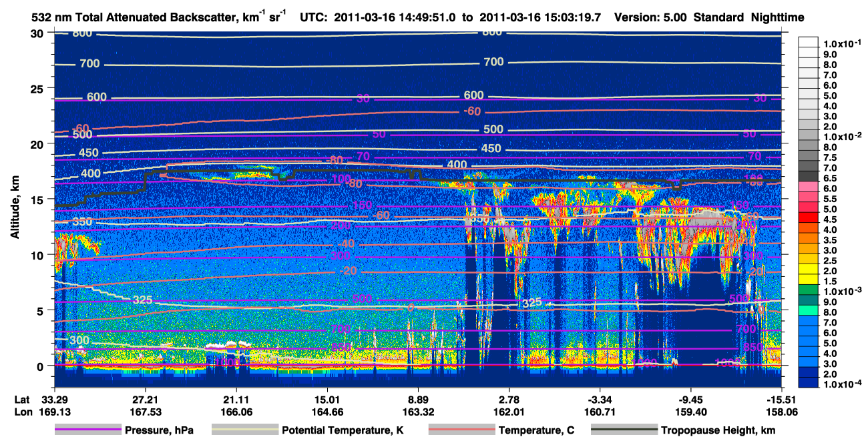Image resolution: width=868 pixels, height=445 pixels.
Task: Click the longitude value 164.66
Action: coord(327,411)
